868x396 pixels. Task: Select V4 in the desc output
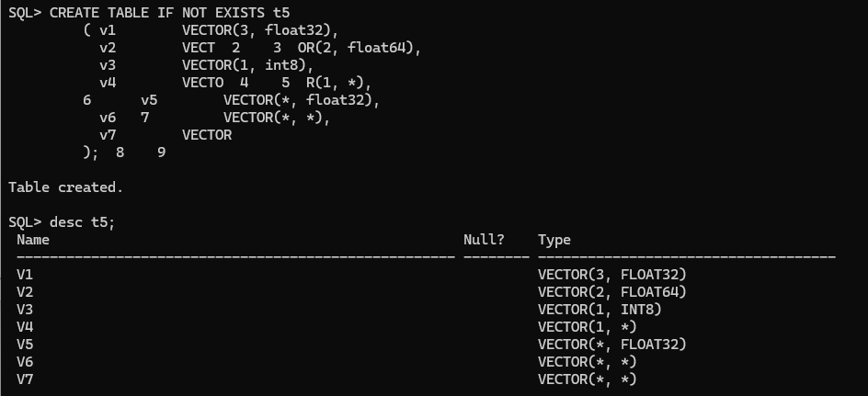click(25, 327)
